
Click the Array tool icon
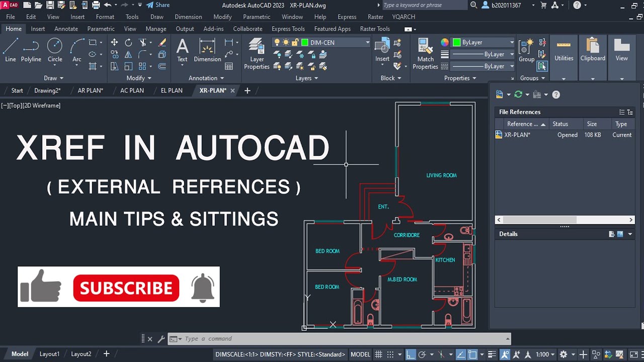click(143, 66)
